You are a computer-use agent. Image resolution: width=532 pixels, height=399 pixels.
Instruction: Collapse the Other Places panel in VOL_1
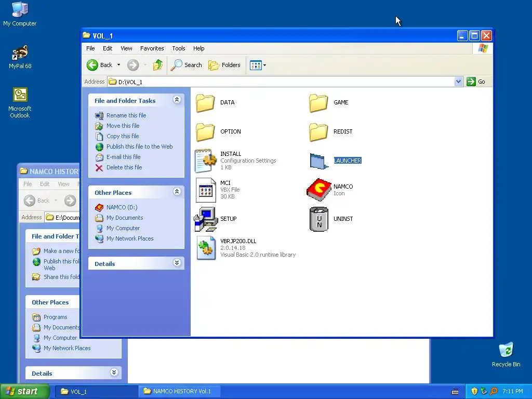point(177,192)
